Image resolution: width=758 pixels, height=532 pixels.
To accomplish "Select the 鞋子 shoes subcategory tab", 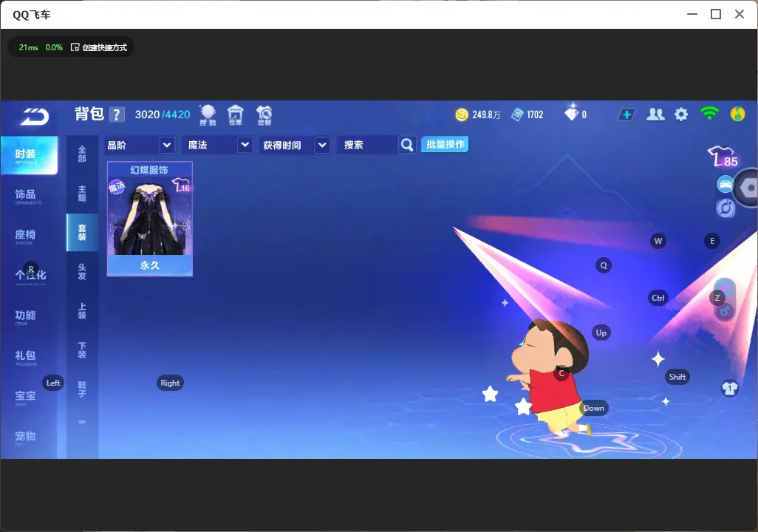I will coord(82,389).
